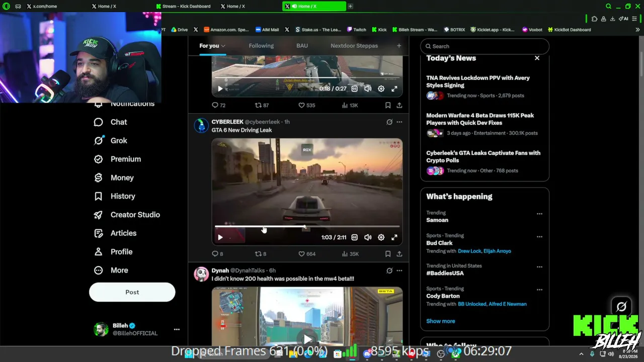Screen dimensions: 644x362
Task: Open Billeh account switcher menu
Action: tap(177, 329)
